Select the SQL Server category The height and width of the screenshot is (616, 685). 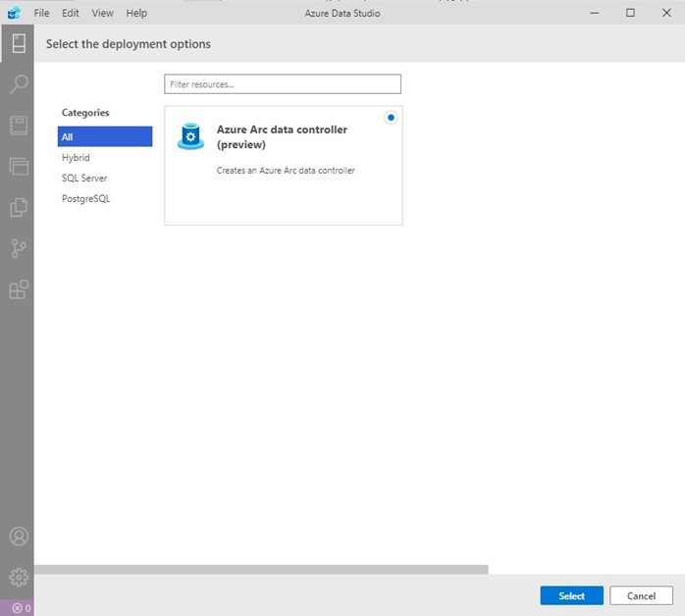[x=105, y=179]
